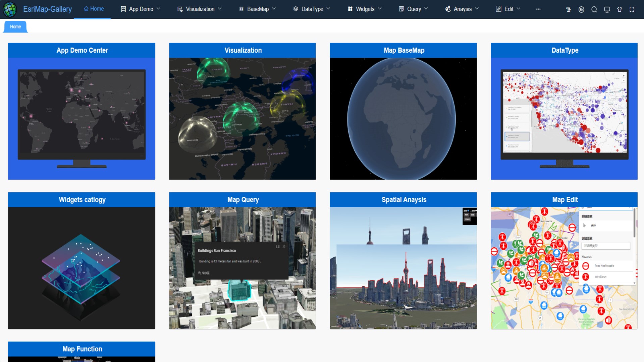Open the Spatial Analysis card
644x362 pixels.
(x=403, y=267)
